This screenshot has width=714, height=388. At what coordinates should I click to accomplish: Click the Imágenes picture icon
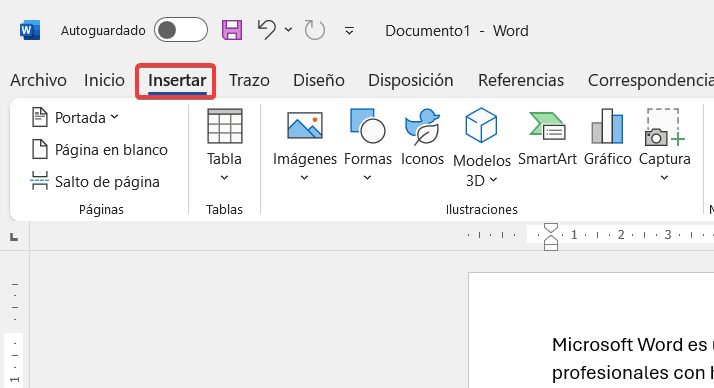point(305,126)
